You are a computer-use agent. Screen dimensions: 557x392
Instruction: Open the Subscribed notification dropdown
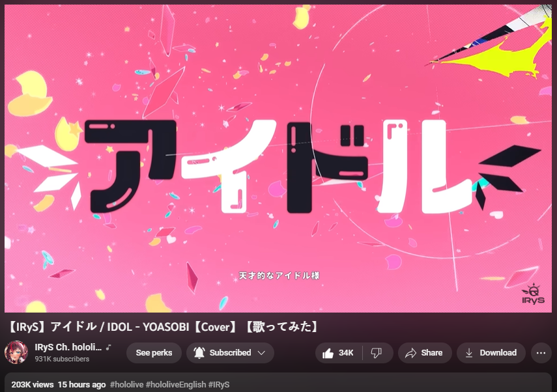click(x=230, y=352)
